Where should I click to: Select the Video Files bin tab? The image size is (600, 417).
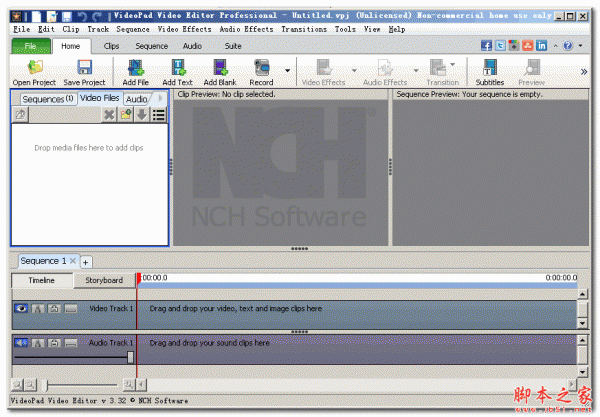[99, 98]
